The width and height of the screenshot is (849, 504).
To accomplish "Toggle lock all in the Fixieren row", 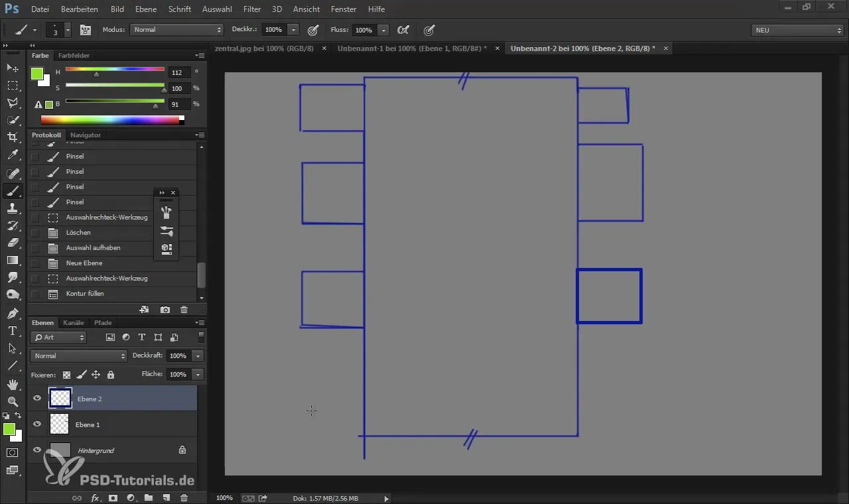I will 111,375.
